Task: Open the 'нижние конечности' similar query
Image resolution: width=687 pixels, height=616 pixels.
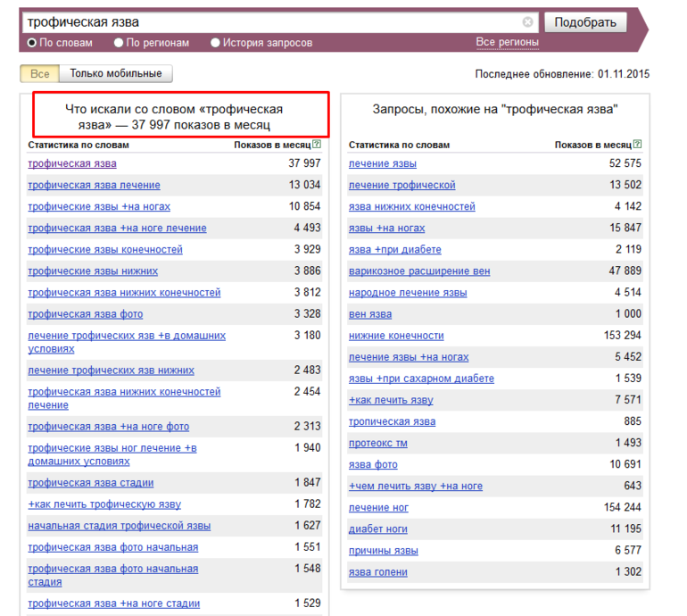Action: point(395,336)
